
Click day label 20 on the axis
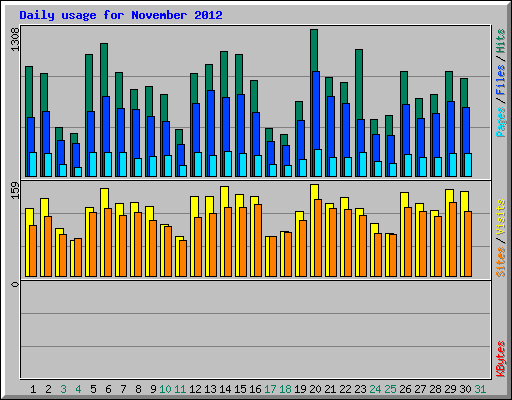[x=315, y=389]
